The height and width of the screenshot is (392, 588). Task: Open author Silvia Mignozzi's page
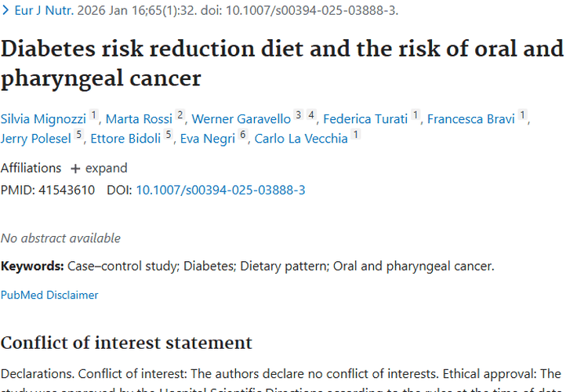pyautogui.click(x=42, y=119)
